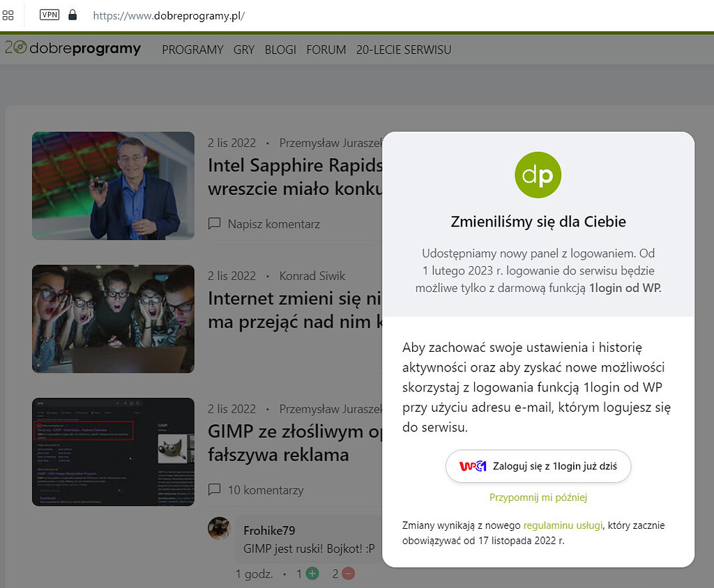This screenshot has height=588, width=714.
Task: Open the 20-LECIE SERWISU page
Action: click(x=403, y=49)
